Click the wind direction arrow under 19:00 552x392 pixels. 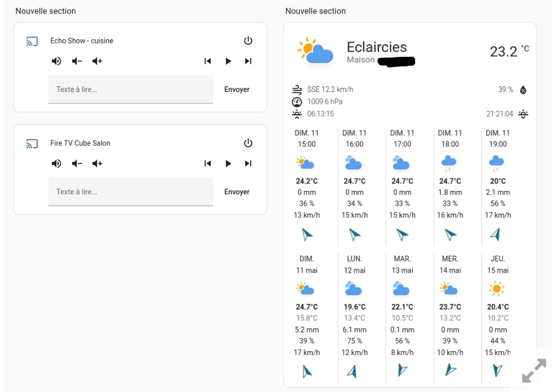[x=495, y=235]
